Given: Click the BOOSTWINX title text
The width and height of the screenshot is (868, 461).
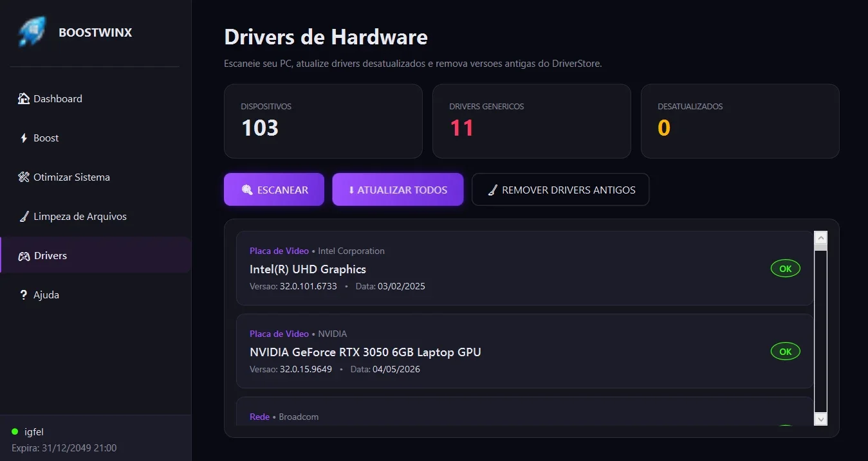Looking at the screenshot, I should click(x=95, y=32).
